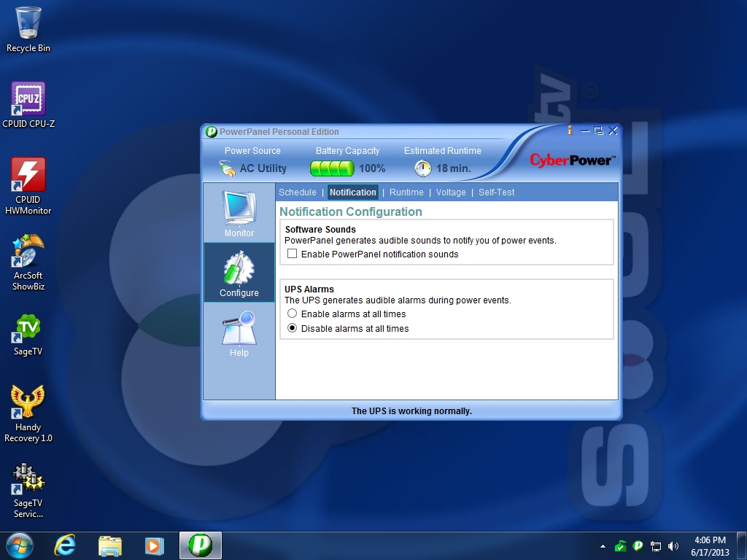Select the Handy Recovery 1.0 shortcut
The height and width of the screenshot is (560, 747).
(x=28, y=413)
